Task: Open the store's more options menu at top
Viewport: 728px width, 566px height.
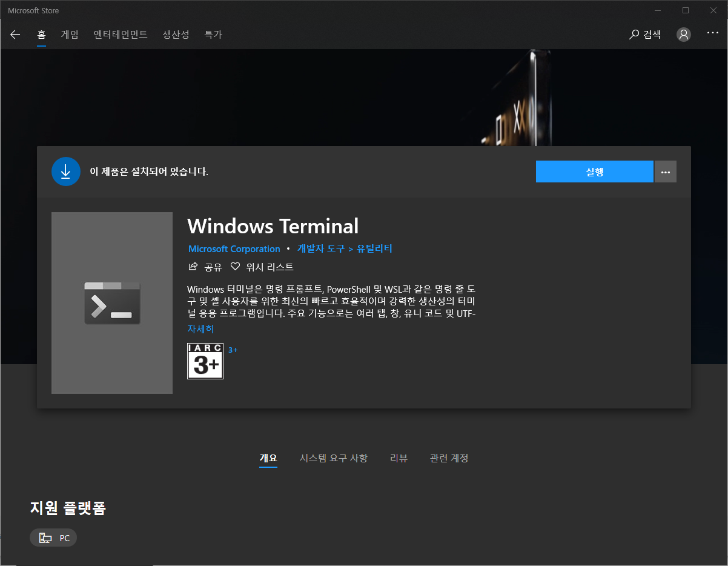Action: click(713, 33)
